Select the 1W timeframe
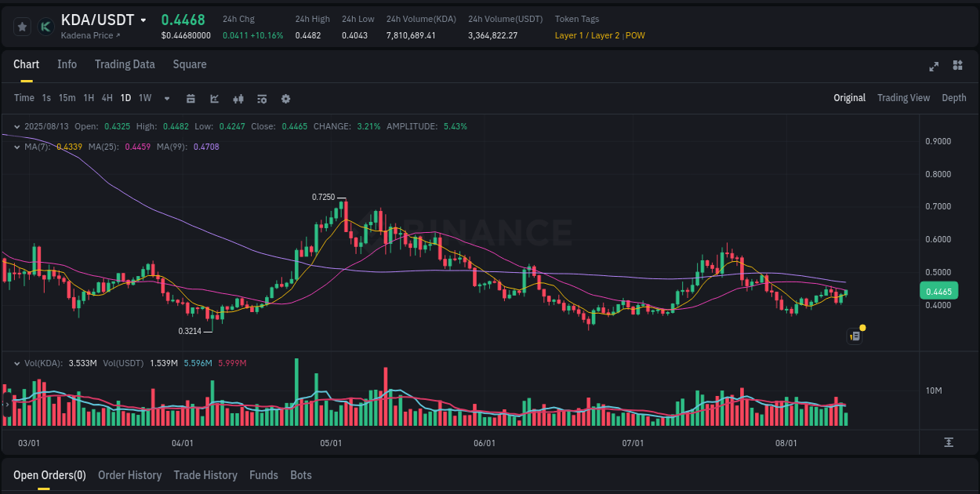This screenshot has height=494, width=980. tap(144, 98)
